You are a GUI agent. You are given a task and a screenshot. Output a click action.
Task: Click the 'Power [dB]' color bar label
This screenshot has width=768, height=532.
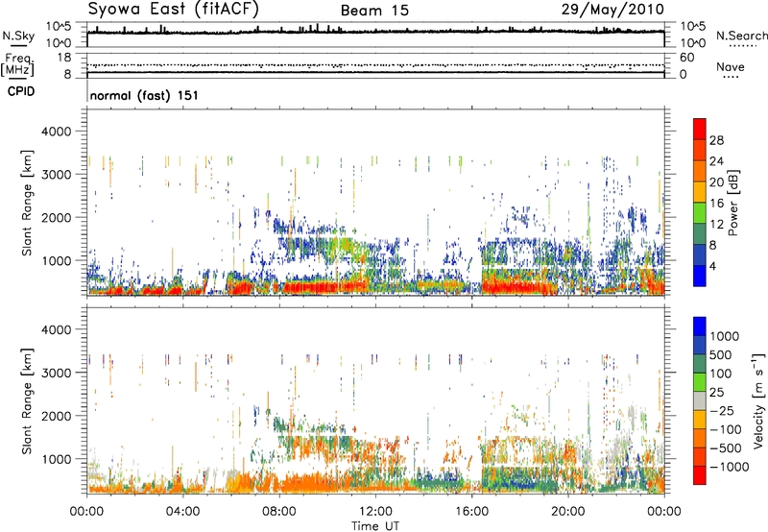pyautogui.click(x=732, y=203)
